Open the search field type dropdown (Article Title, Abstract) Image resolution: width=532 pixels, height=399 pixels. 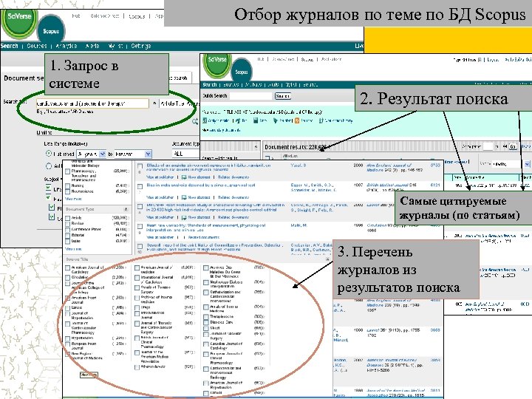click(179, 103)
